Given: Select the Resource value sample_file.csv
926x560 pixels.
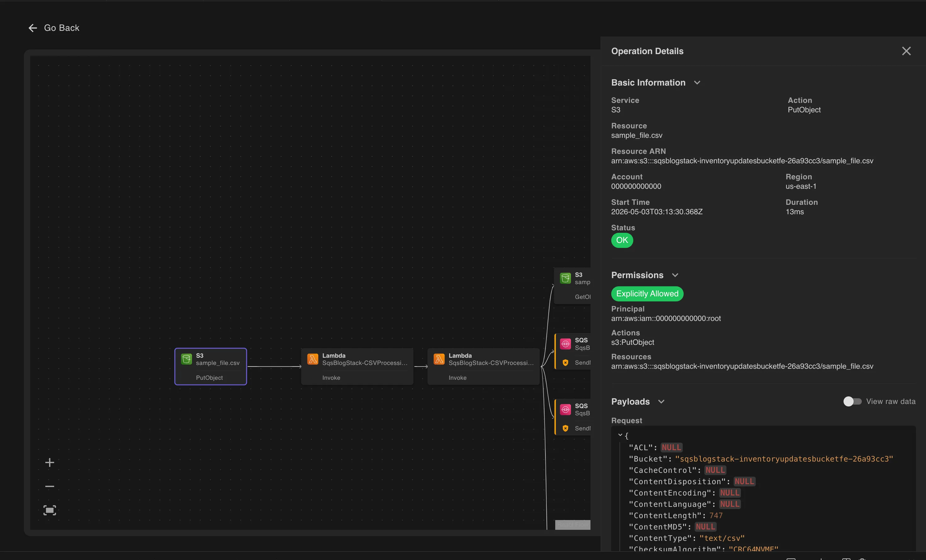Looking at the screenshot, I should 637,136.
